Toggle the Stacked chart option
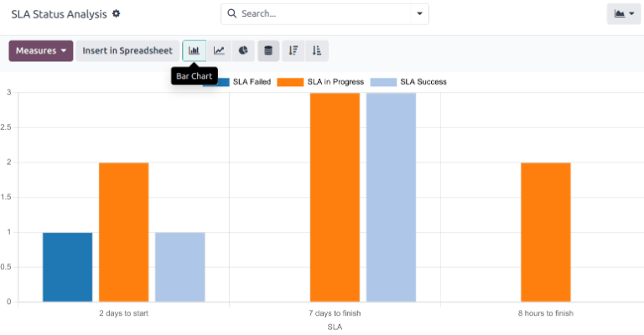 (268, 51)
